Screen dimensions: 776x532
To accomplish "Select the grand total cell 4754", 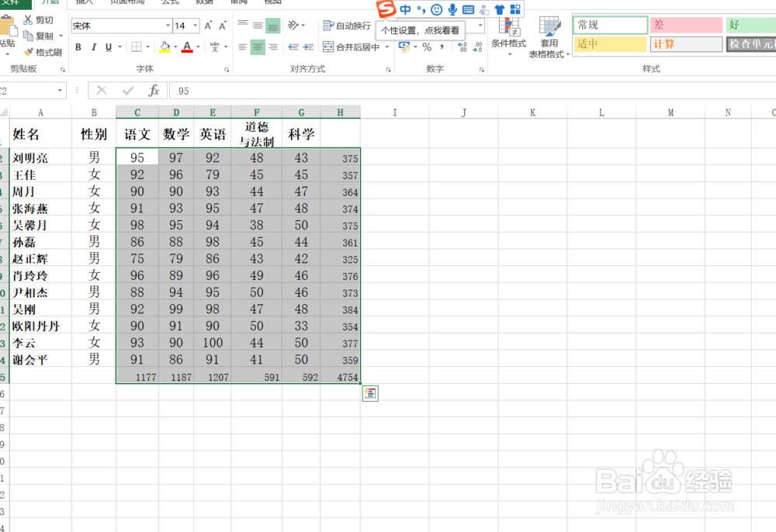I will [341, 377].
